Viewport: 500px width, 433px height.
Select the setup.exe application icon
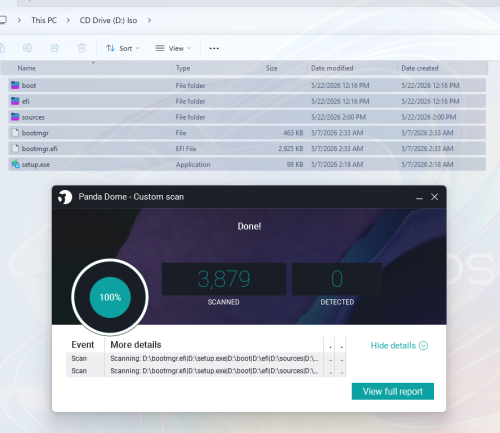click(15, 164)
